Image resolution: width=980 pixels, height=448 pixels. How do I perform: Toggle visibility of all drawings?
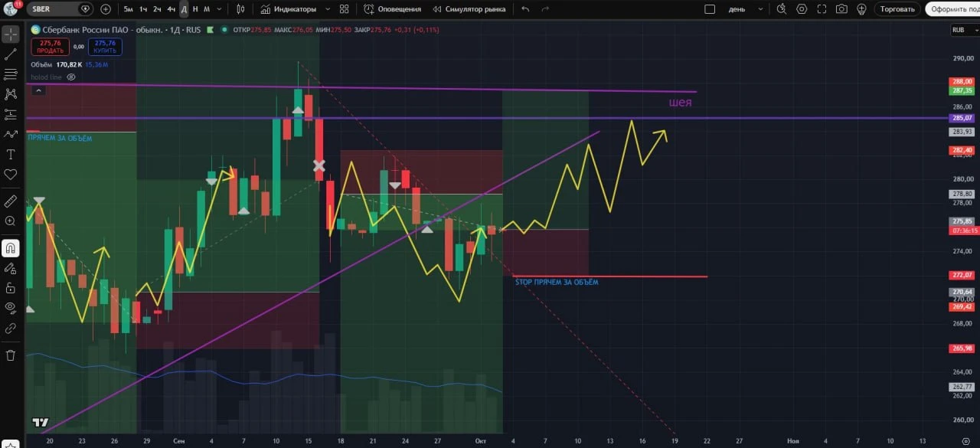(x=11, y=308)
